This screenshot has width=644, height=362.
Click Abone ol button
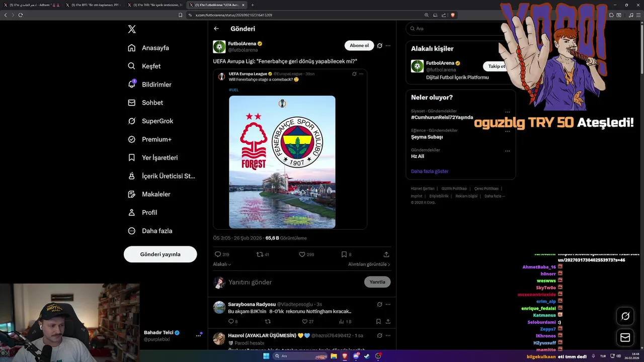click(359, 46)
